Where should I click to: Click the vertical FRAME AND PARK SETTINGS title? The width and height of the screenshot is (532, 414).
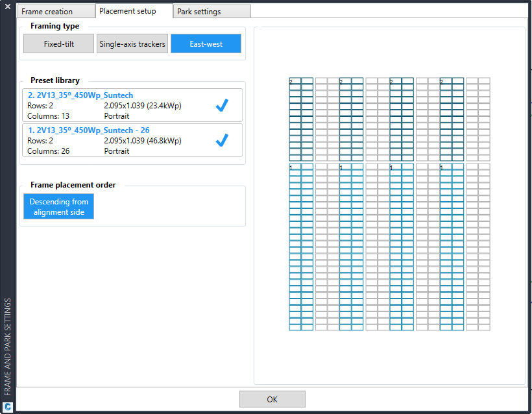(8, 347)
